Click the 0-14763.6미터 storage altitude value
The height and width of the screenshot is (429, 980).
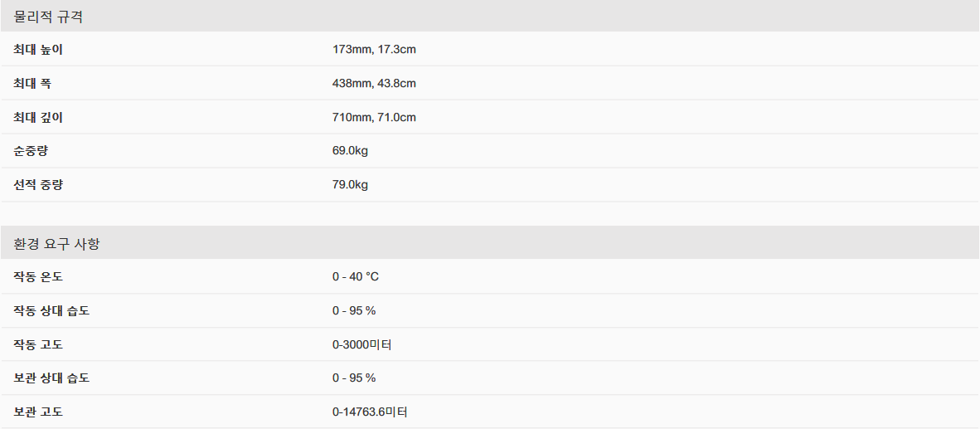370,412
